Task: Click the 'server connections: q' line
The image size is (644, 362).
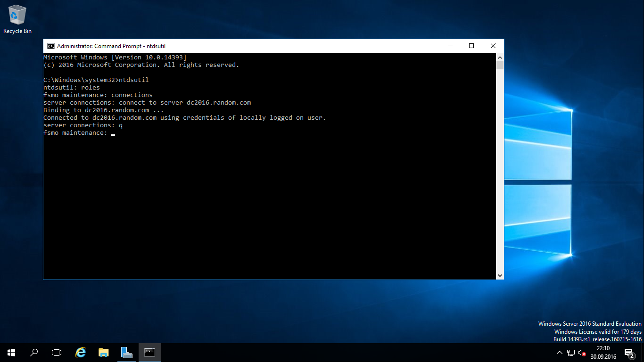Action: [x=83, y=125]
